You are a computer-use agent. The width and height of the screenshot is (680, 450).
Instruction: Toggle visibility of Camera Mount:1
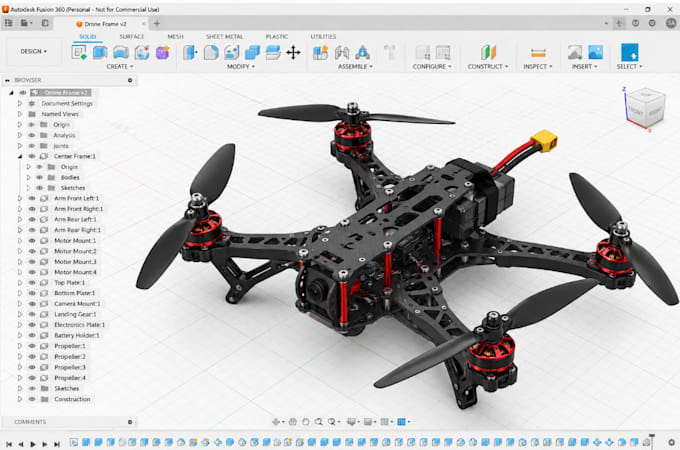(x=32, y=303)
